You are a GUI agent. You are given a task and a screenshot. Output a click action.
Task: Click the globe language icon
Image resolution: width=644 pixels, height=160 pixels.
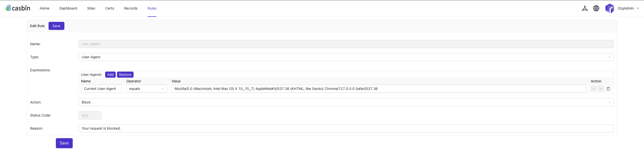pyautogui.click(x=596, y=8)
